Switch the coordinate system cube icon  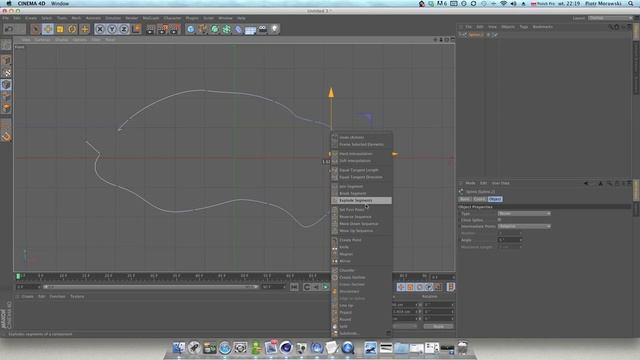[136, 29]
